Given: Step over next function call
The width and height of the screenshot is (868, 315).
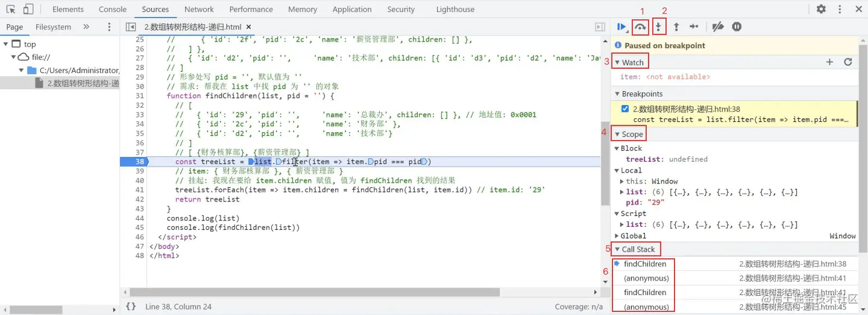Looking at the screenshot, I should [x=640, y=27].
